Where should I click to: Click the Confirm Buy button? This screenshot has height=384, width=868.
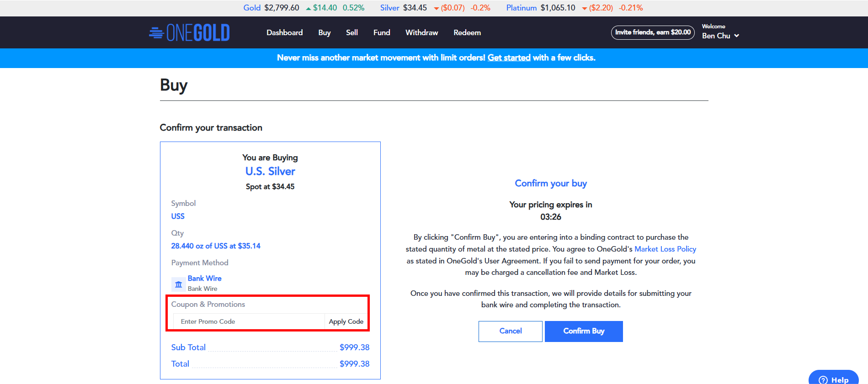[584, 331]
